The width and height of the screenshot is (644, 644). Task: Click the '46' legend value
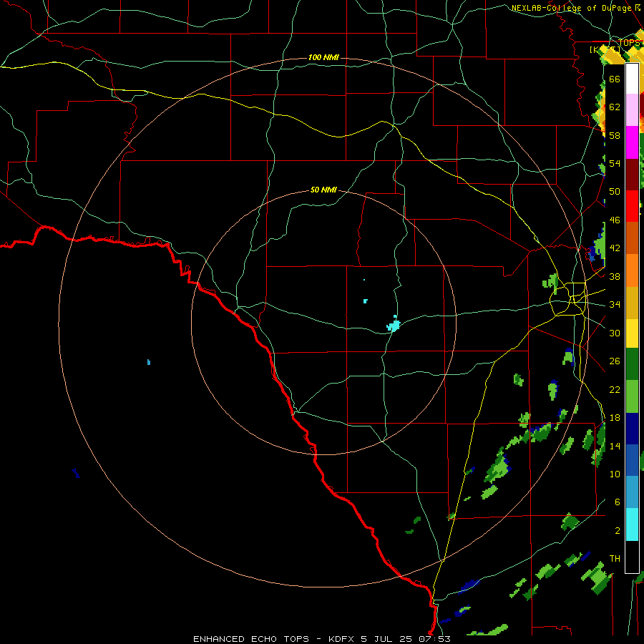click(615, 220)
